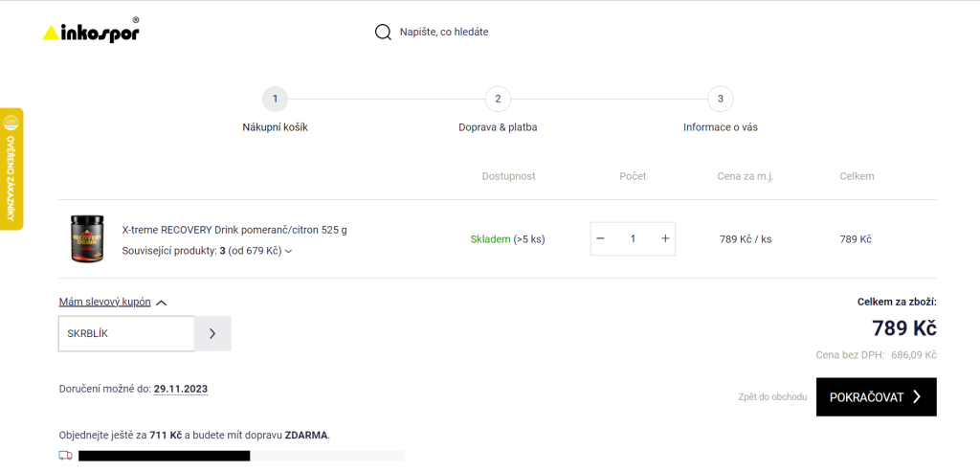The width and height of the screenshot is (980, 472).
Task: Go to step 3 circle Informace o vás
Action: (x=720, y=99)
